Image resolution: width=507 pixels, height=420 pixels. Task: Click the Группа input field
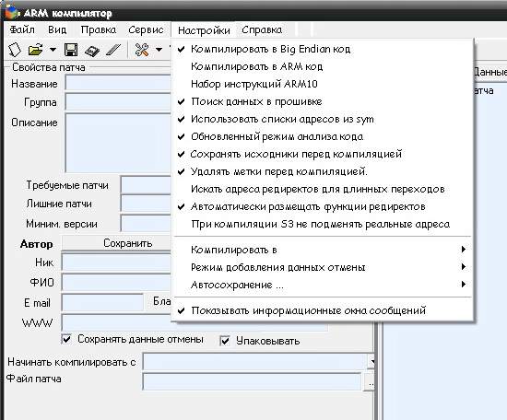tap(118, 101)
